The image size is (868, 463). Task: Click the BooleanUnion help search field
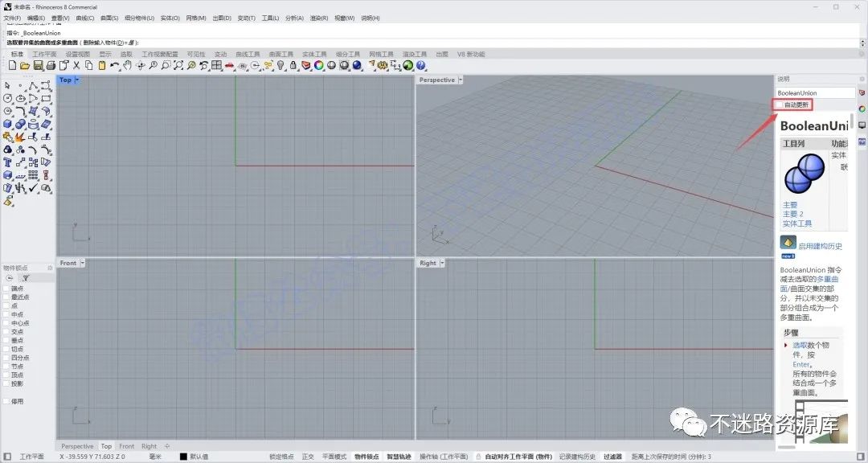pos(816,93)
